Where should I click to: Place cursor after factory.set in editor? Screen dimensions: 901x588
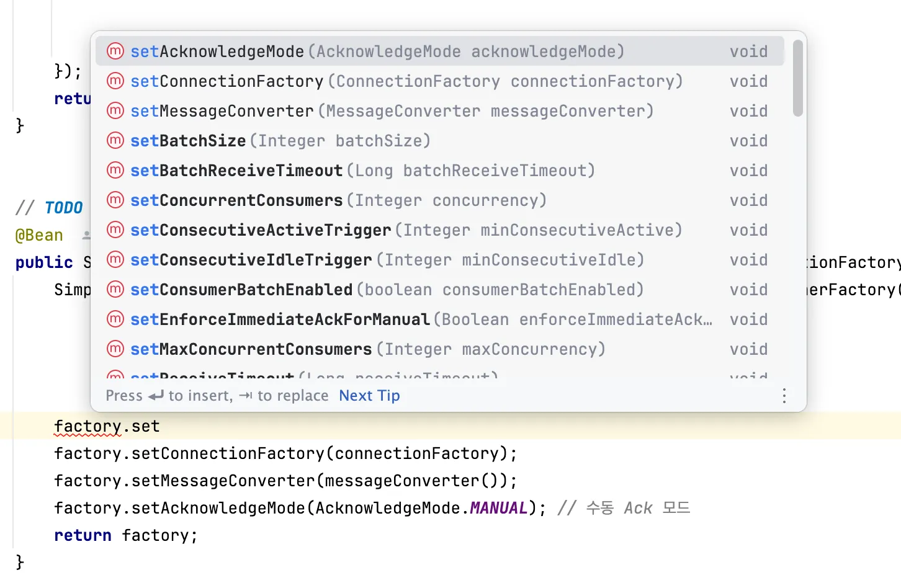click(x=161, y=426)
